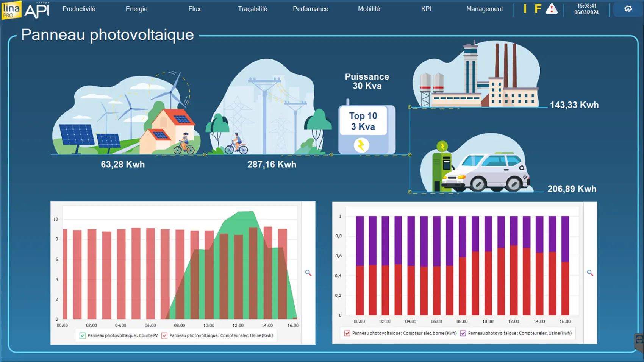Screen dimensions: 644x362
Task: Click the date and time display
Action: click(x=586, y=9)
